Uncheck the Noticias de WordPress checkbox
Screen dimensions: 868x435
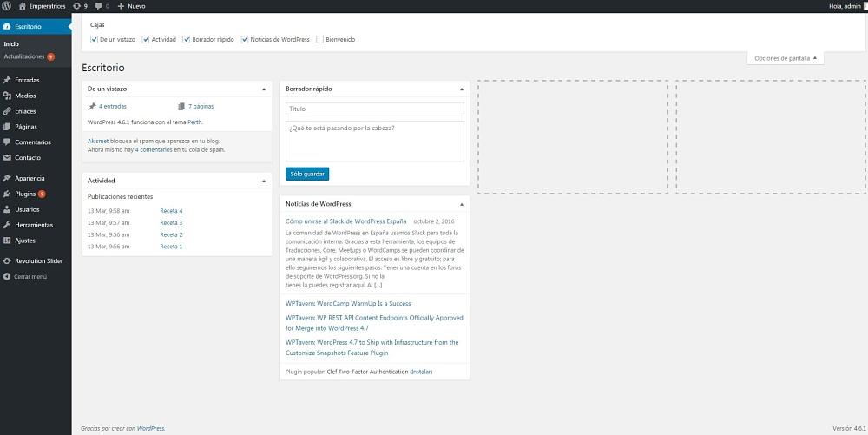point(245,40)
